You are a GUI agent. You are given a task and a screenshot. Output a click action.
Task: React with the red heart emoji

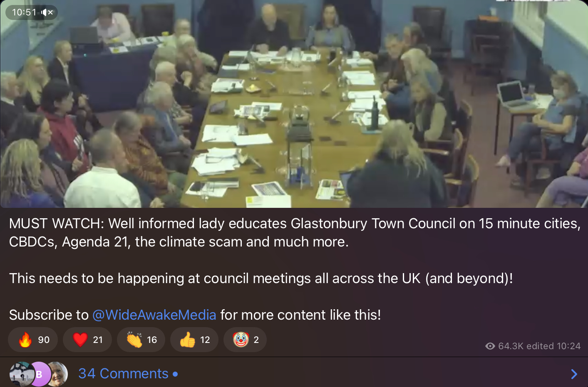80,340
